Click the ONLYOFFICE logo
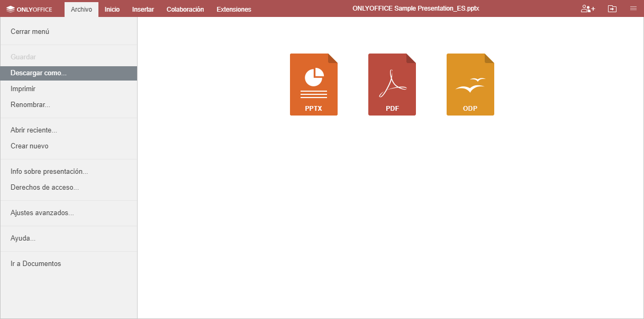Screen dimensions: 644x319 click(29, 9)
